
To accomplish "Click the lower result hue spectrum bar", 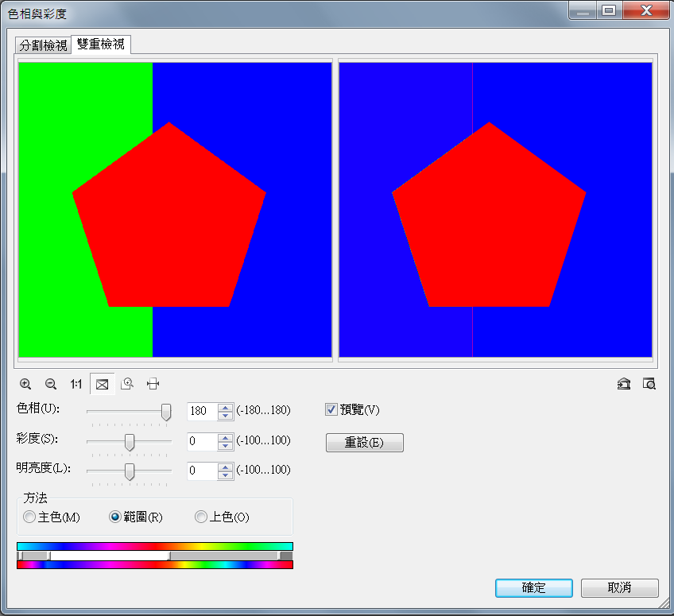I will (155, 565).
